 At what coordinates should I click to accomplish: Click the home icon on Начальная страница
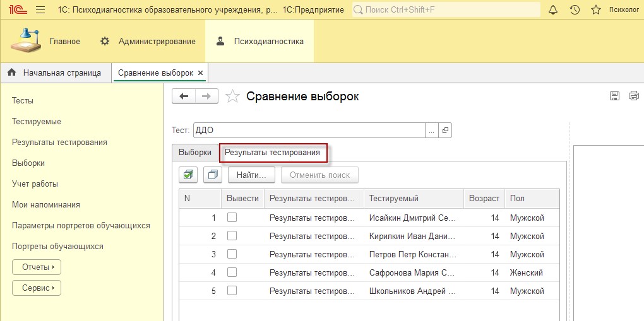click(12, 73)
